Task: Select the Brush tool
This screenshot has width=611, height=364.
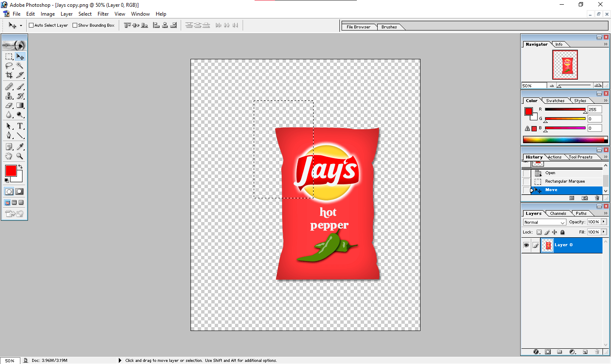Action: pos(20,86)
